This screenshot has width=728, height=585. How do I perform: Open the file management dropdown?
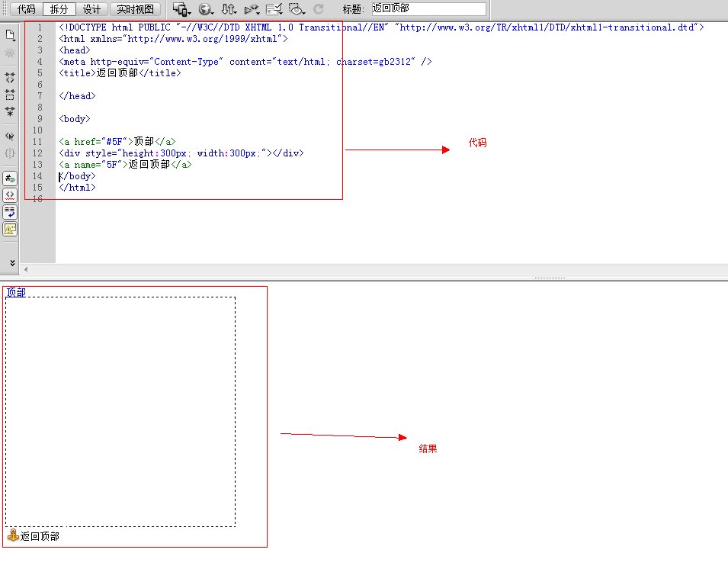pos(228,9)
